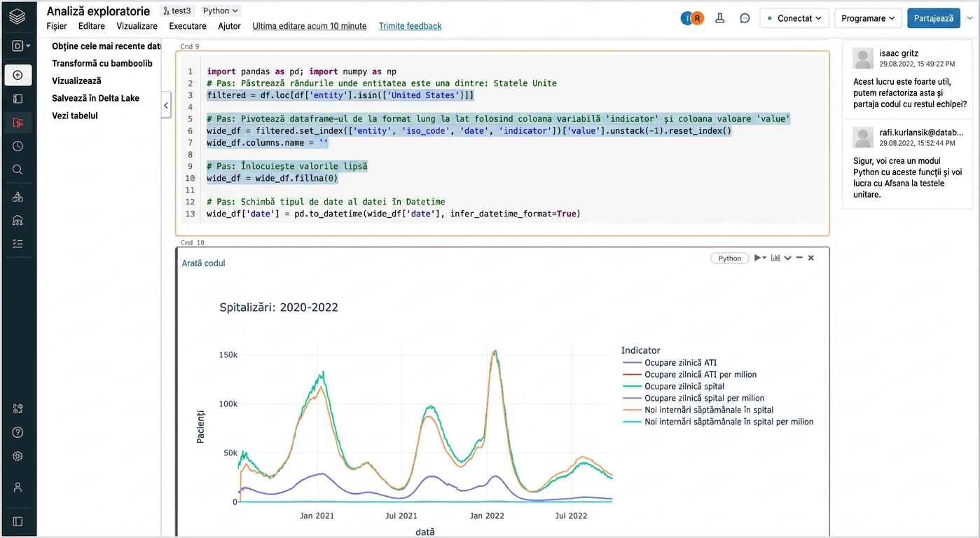This screenshot has width=980, height=538.
Task: Open the user profile icon in sidebar
Action: (x=18, y=487)
